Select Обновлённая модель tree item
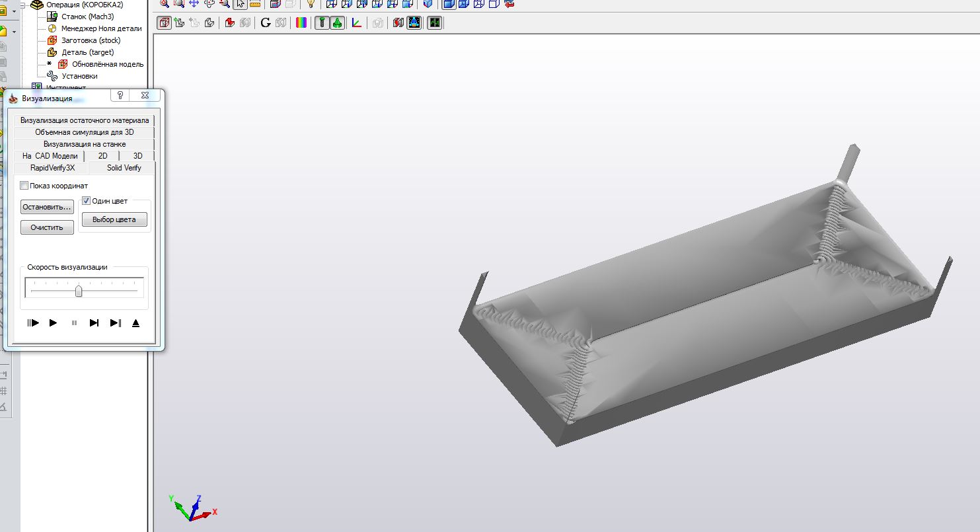Screen dimensions: 980x532 [108, 64]
